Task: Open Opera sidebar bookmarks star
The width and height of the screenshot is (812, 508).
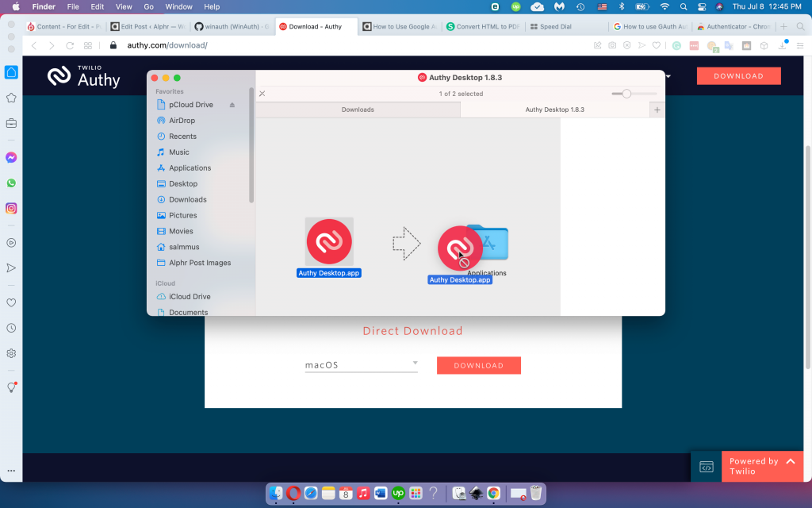Action: click(x=11, y=98)
